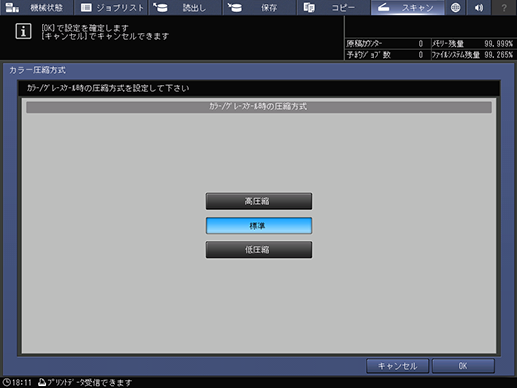
Task: Click the globe network icon
Action: coord(455,7)
